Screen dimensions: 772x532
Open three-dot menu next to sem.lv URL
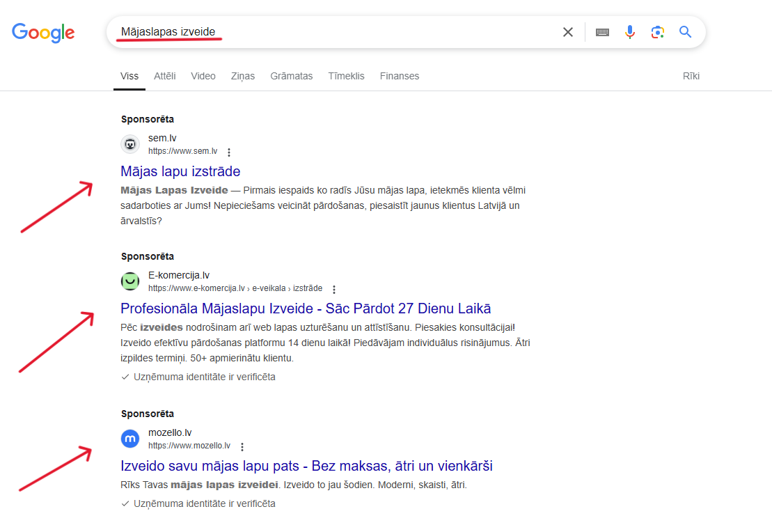(x=229, y=152)
